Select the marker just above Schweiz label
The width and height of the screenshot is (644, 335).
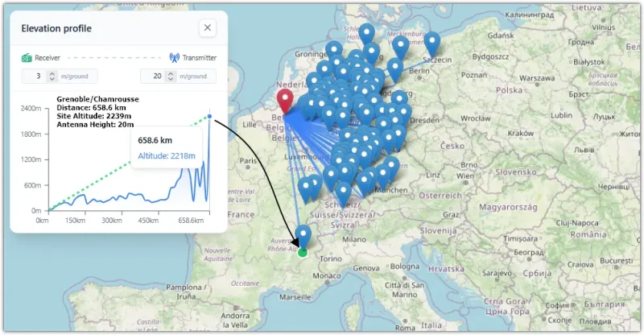click(344, 194)
